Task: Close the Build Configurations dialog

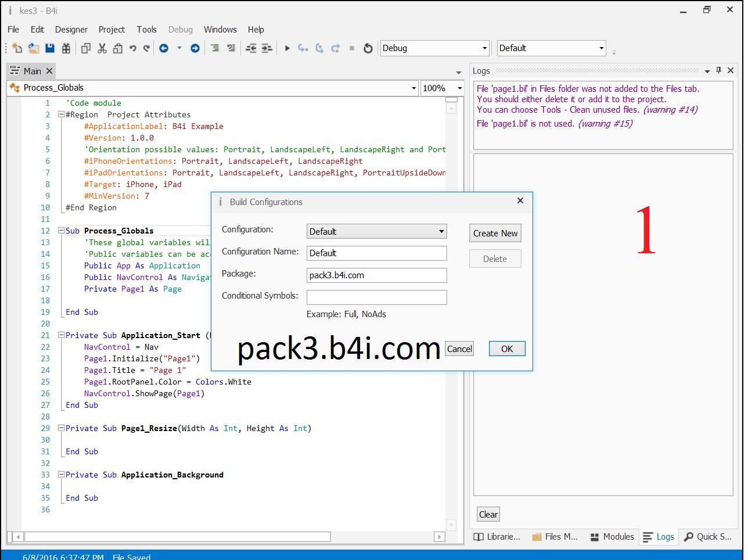Action: 520,201
